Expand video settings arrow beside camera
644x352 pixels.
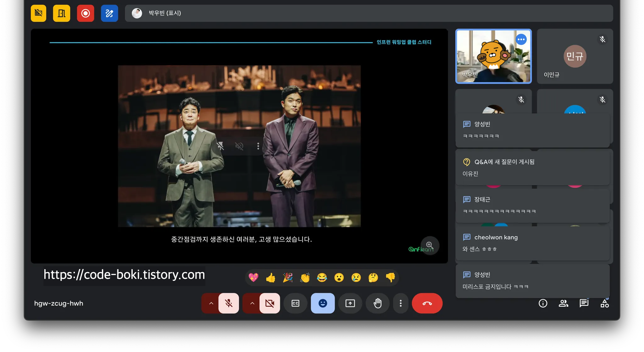[252, 303]
